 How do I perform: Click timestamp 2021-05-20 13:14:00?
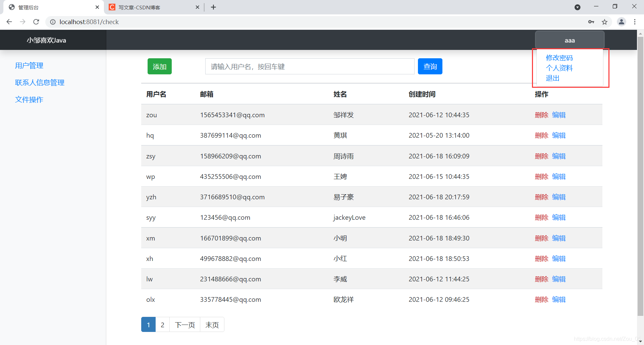pos(439,135)
